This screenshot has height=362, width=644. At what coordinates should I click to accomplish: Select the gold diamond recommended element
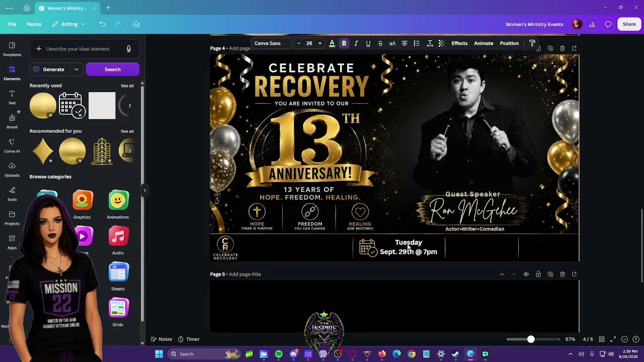click(x=43, y=151)
